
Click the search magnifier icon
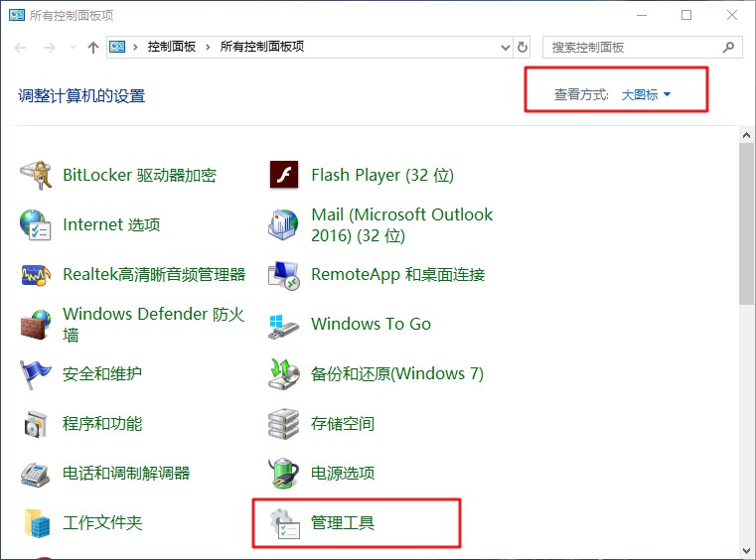(728, 48)
